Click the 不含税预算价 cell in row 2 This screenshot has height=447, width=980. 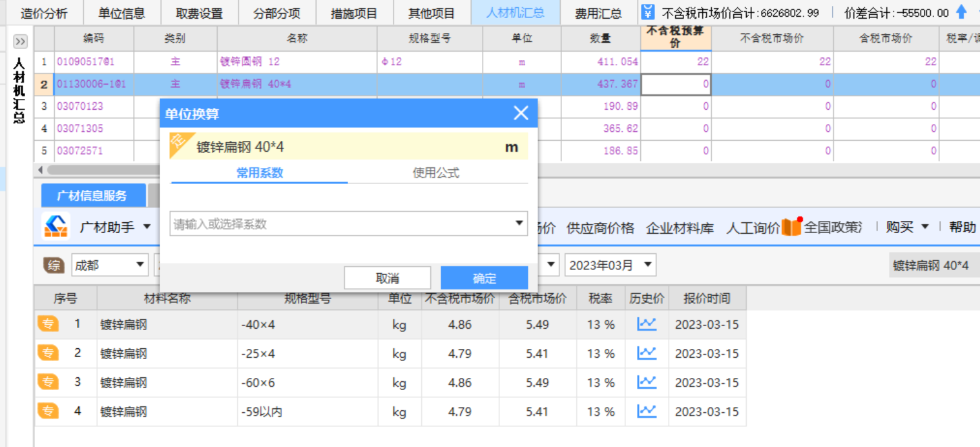(676, 84)
